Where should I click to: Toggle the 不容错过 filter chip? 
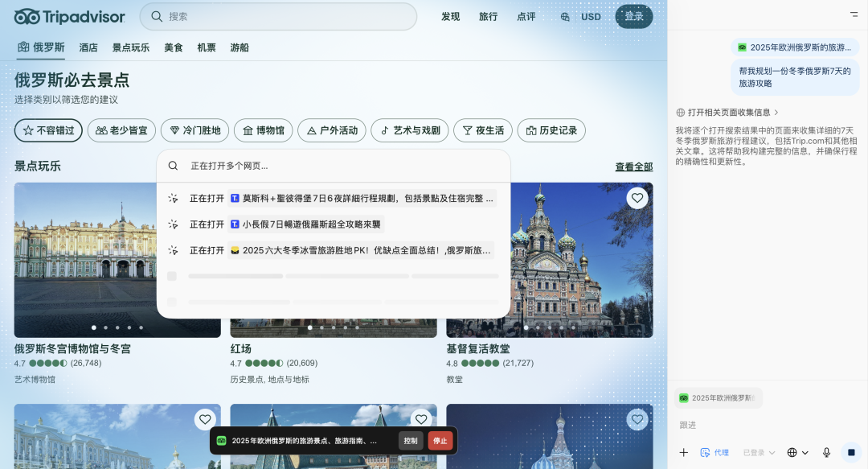click(48, 130)
